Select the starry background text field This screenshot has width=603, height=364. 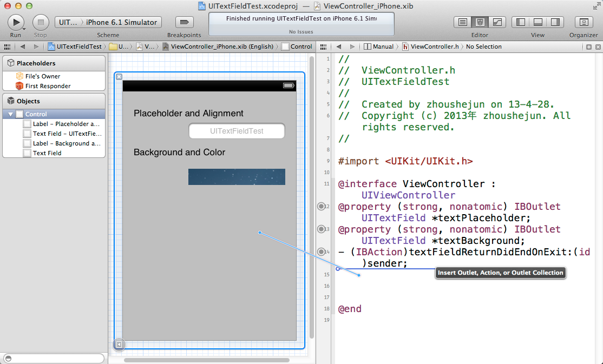(237, 177)
